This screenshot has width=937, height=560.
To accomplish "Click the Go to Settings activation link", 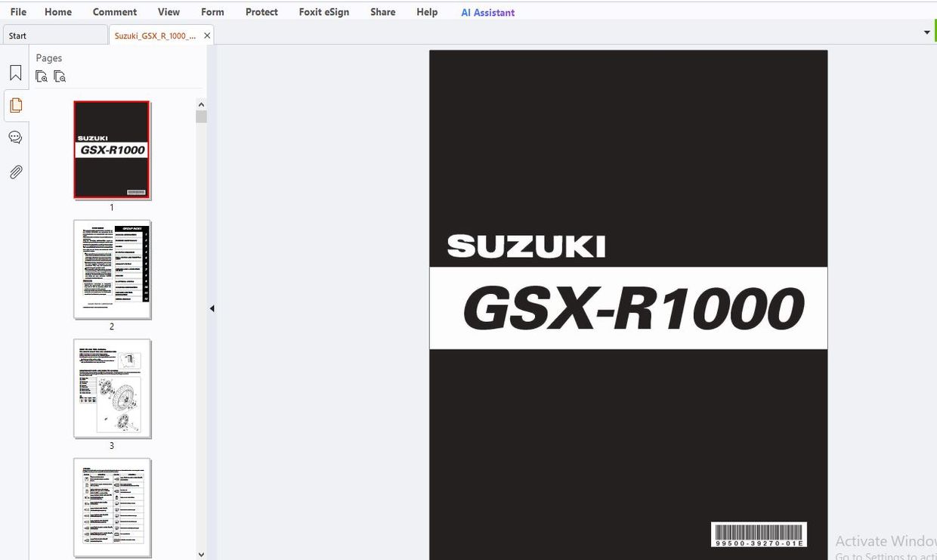I will pos(883,555).
